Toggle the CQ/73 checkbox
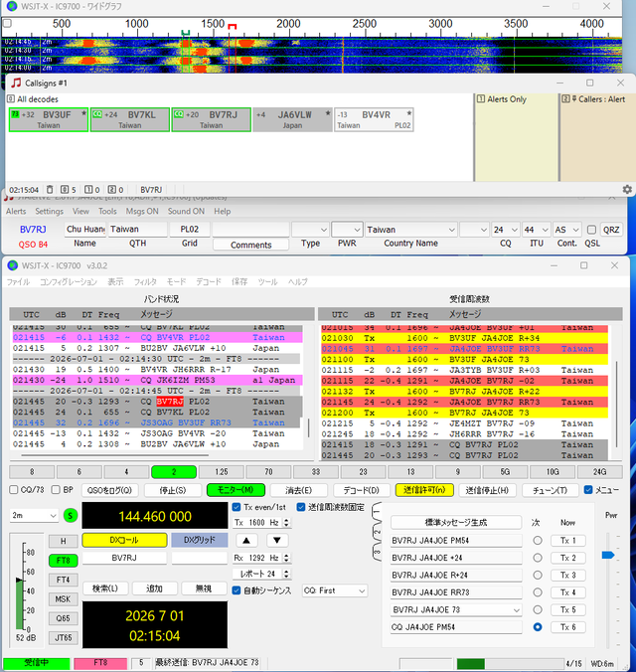 14,490
